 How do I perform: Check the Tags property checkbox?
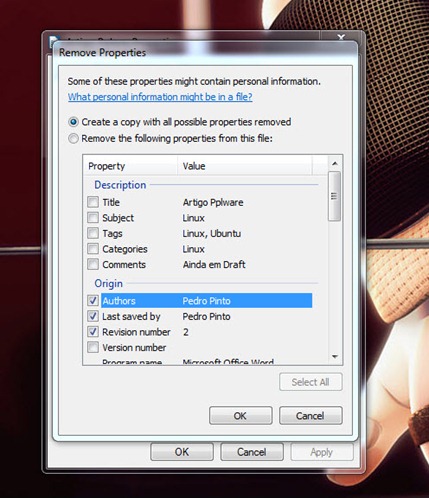coord(93,233)
